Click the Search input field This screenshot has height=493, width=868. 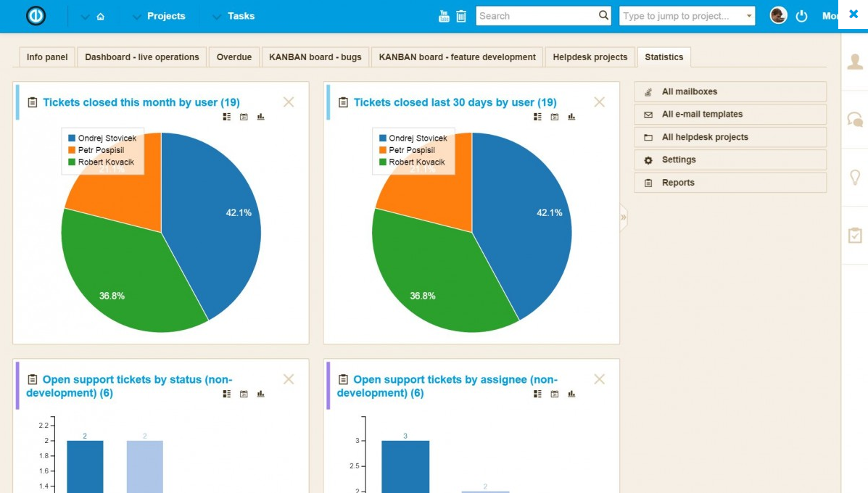537,16
